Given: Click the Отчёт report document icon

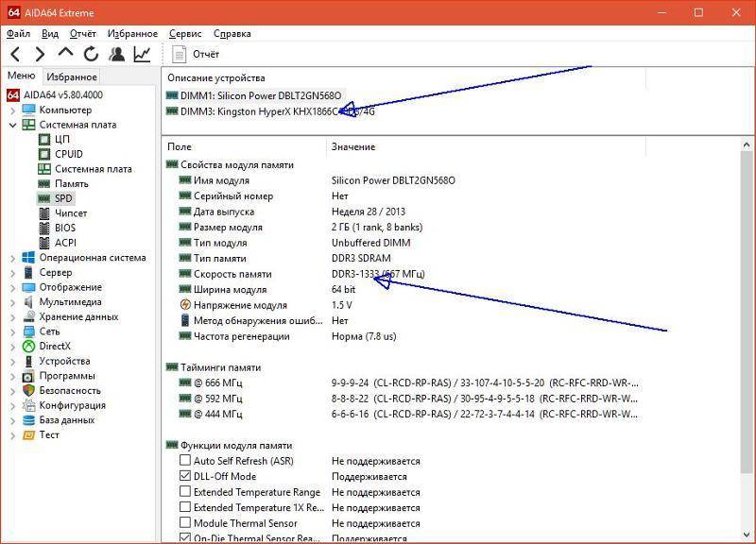Looking at the screenshot, I should pyautogui.click(x=179, y=54).
